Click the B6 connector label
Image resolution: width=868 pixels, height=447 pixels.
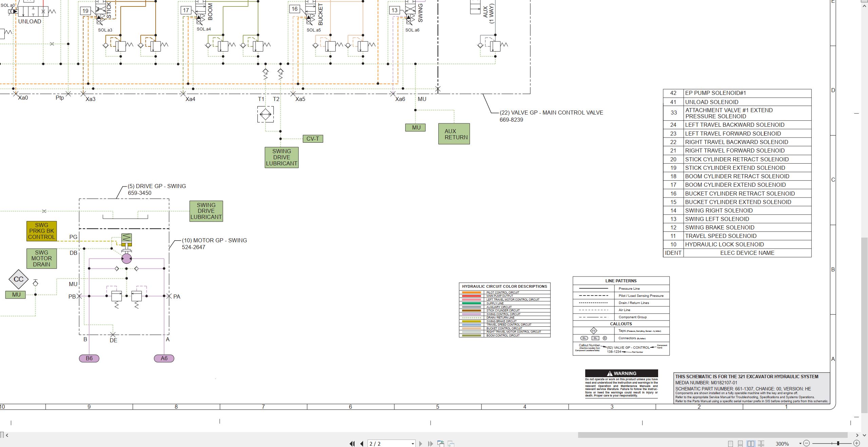(89, 358)
